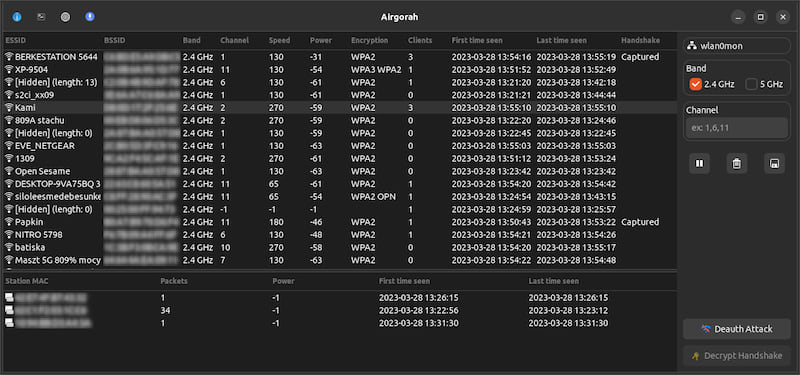
Task: Click the Wi-Fi icon beside Open Sesame
Action: pos(9,171)
